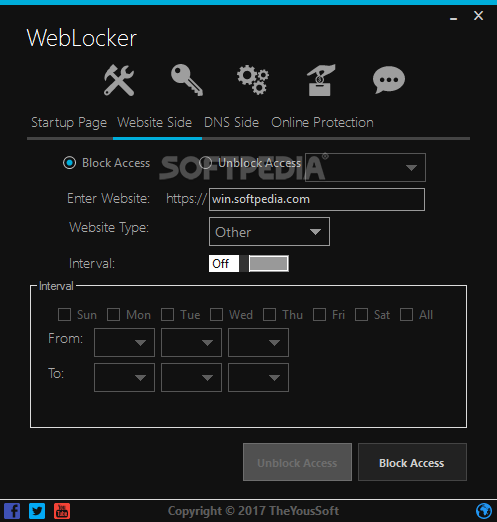
Task: Check the Wed day checkbox
Action: click(x=216, y=315)
